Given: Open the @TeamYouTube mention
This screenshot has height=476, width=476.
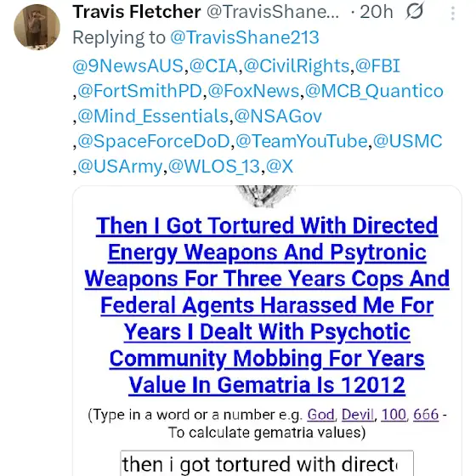Looking at the screenshot, I should 302,141.
